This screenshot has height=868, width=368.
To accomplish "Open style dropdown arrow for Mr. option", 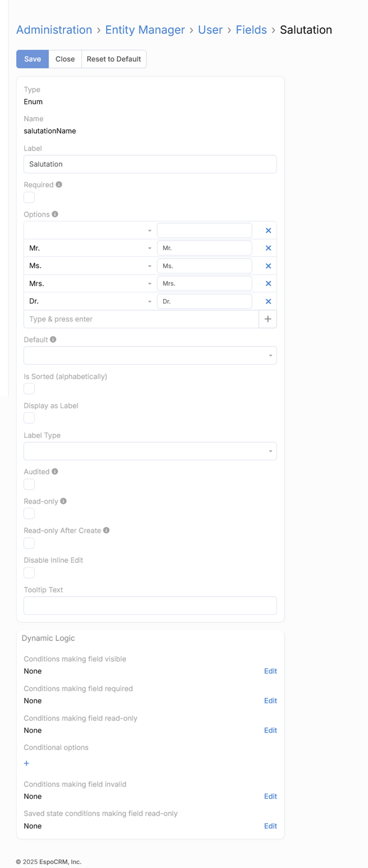I will 149,248.
